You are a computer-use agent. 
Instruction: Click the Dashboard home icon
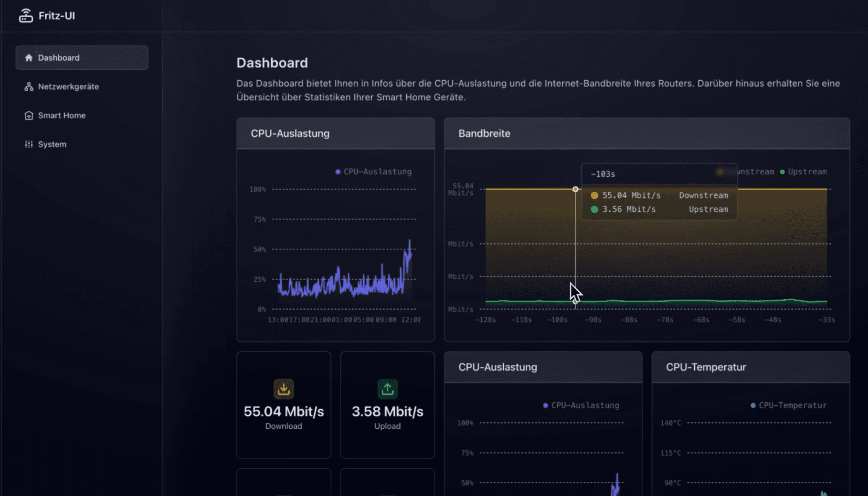coord(29,57)
